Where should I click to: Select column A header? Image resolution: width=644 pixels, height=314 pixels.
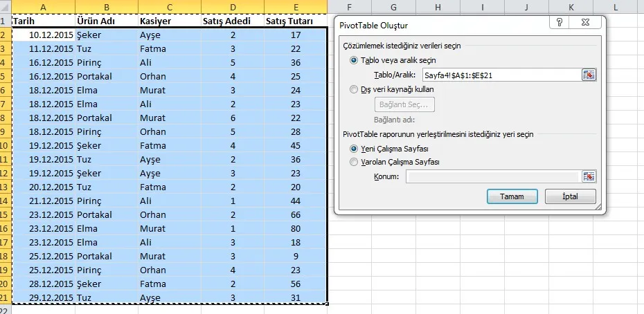(44, 7)
